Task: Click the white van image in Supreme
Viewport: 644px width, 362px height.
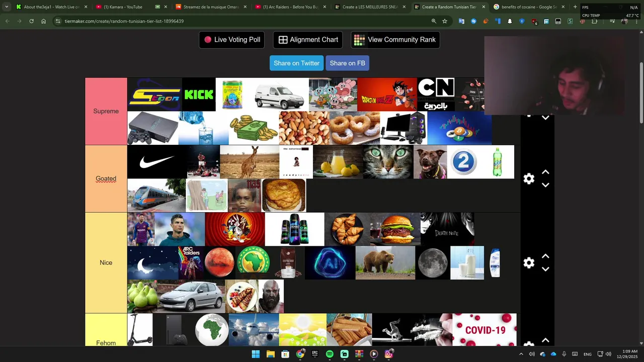Action: coord(279,95)
